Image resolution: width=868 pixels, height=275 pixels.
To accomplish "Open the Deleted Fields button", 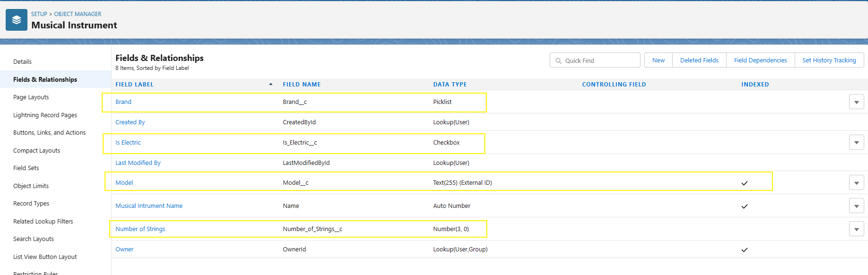I will tap(699, 60).
